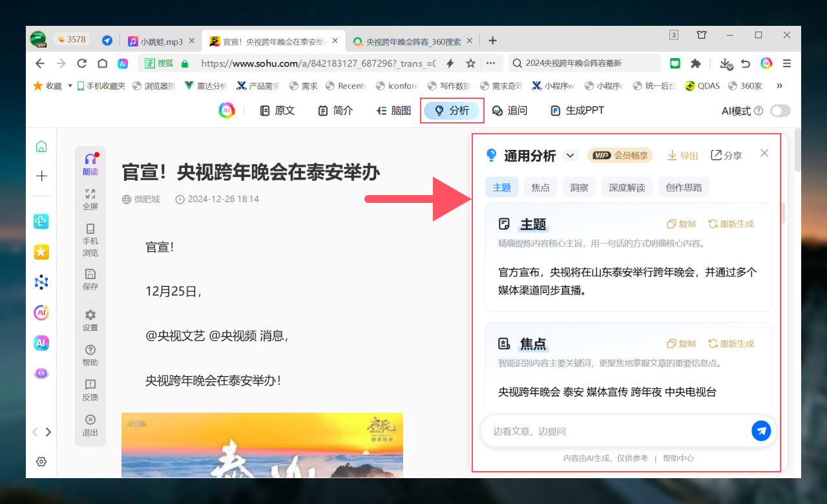
Task: Click the 导出 export button
Action: [683, 155]
